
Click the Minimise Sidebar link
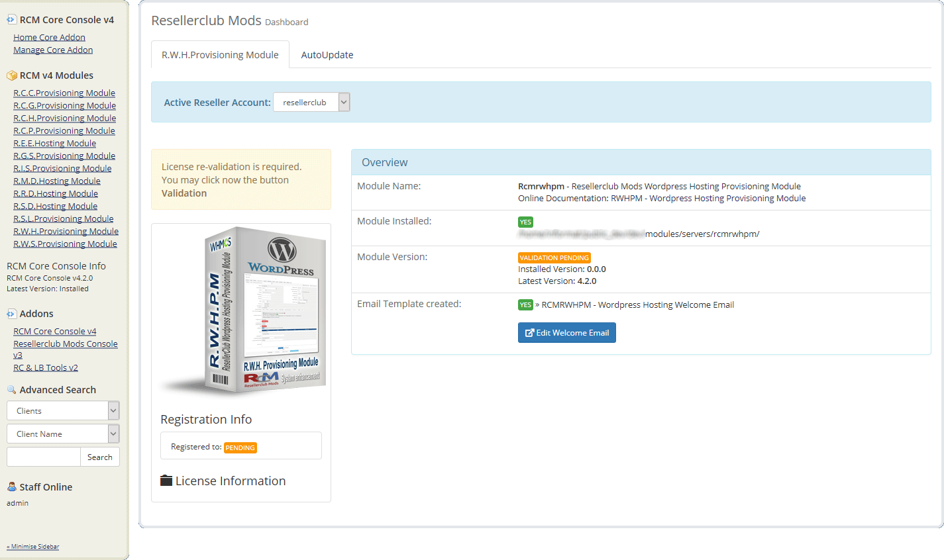click(x=33, y=547)
